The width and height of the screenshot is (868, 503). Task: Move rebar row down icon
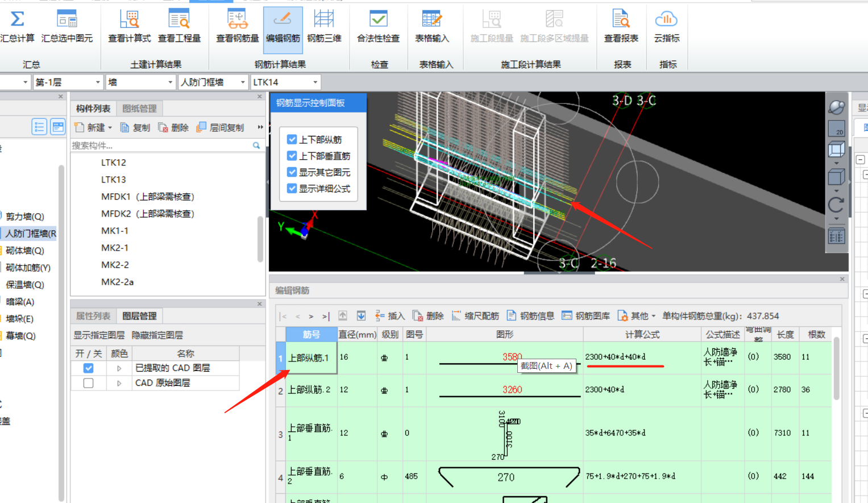click(x=361, y=315)
